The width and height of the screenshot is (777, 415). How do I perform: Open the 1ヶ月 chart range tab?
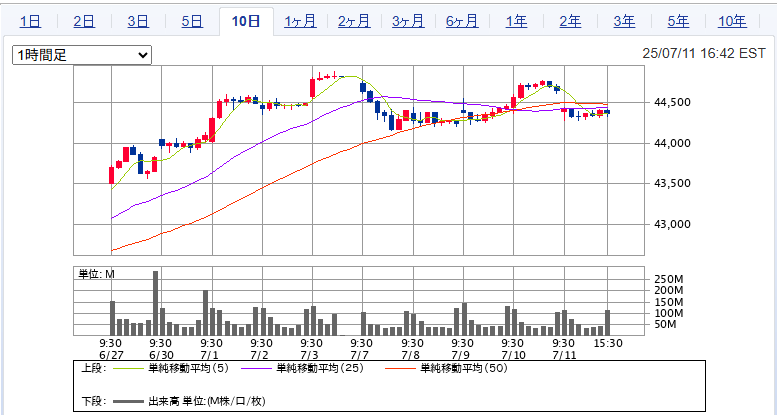[300, 21]
